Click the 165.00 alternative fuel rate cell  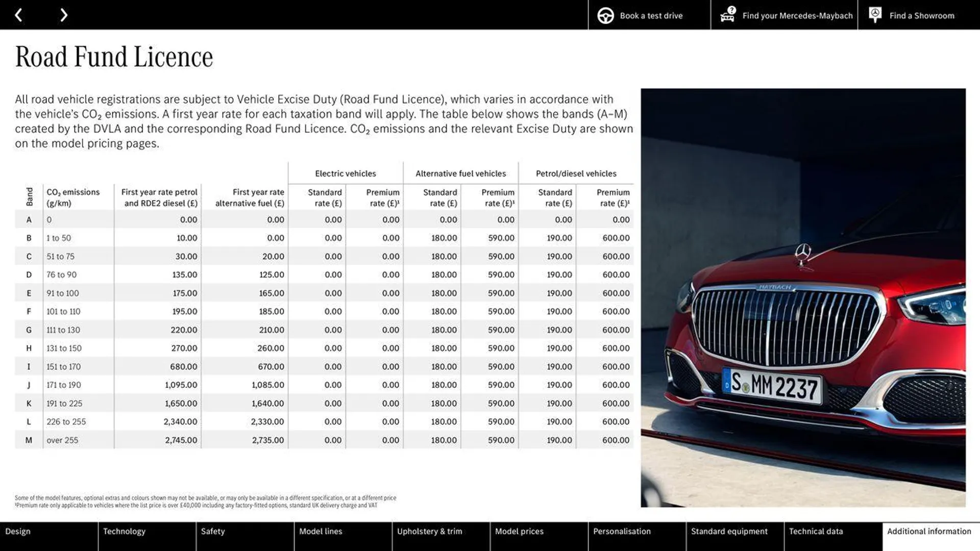point(272,293)
